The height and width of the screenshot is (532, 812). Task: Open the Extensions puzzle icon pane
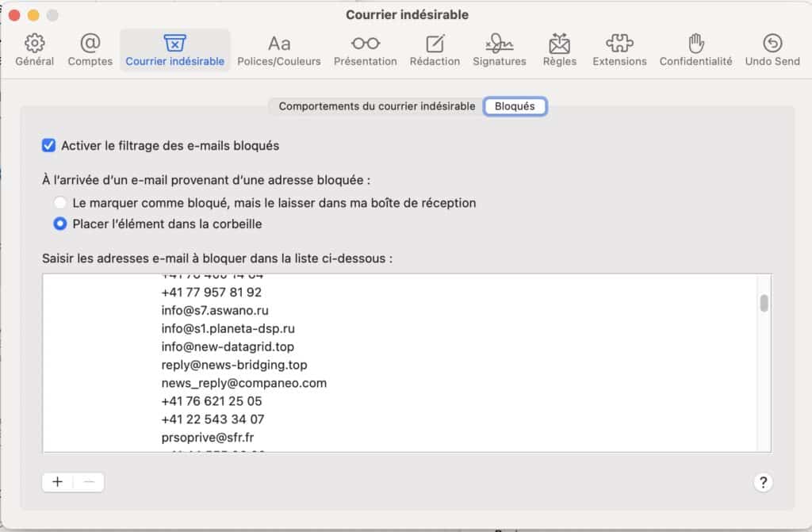point(619,50)
